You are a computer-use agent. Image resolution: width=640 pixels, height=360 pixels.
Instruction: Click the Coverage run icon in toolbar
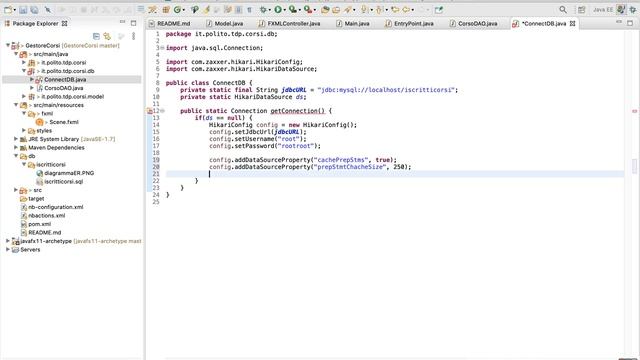293,10
